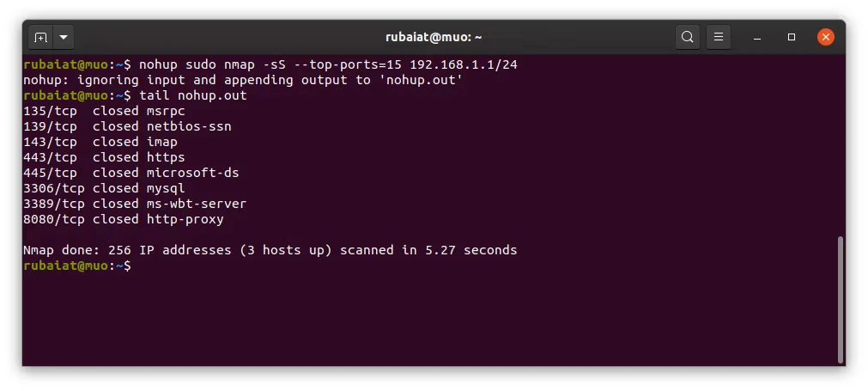868x391 pixels.
Task: Click the 'Nmap done' summary line
Action: click(270, 250)
